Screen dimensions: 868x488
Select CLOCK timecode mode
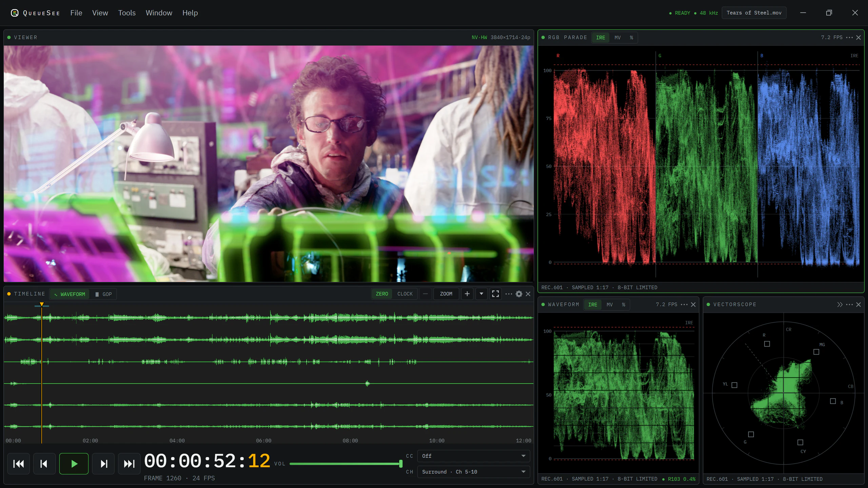tap(405, 294)
